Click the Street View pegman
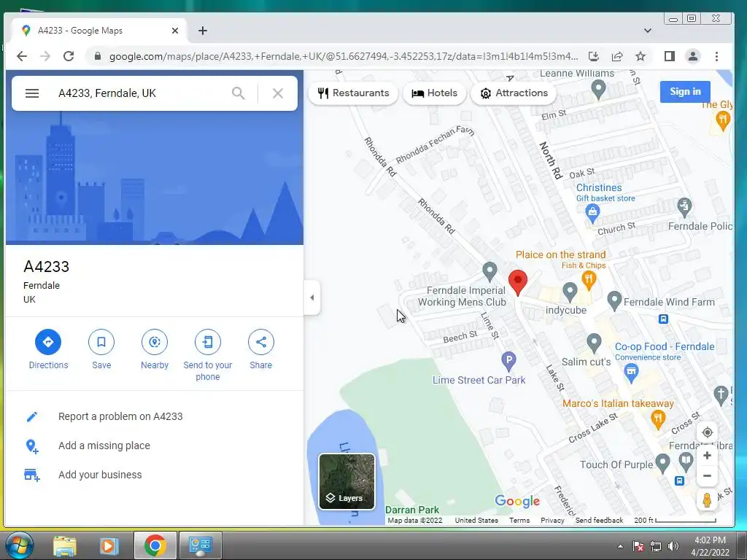 coord(707,500)
